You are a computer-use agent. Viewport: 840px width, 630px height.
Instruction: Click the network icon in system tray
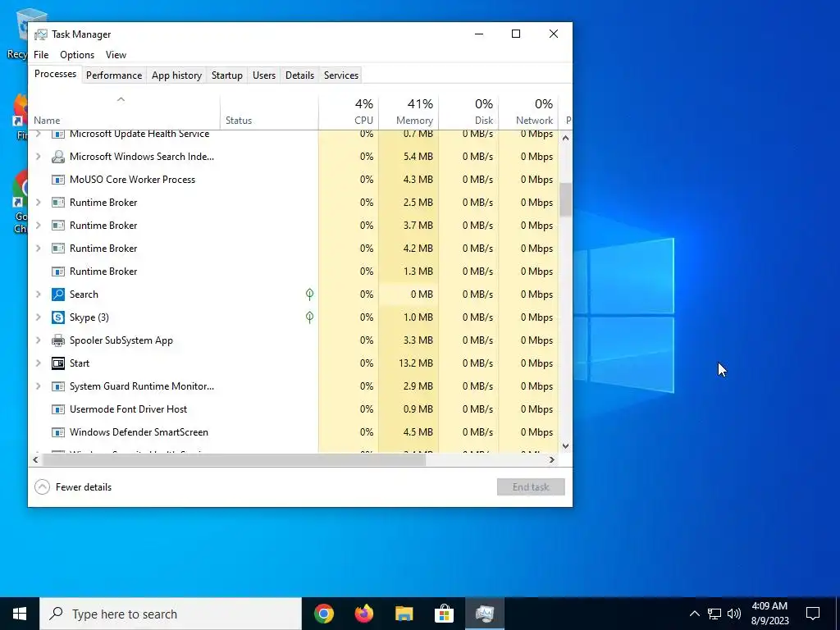tap(714, 614)
